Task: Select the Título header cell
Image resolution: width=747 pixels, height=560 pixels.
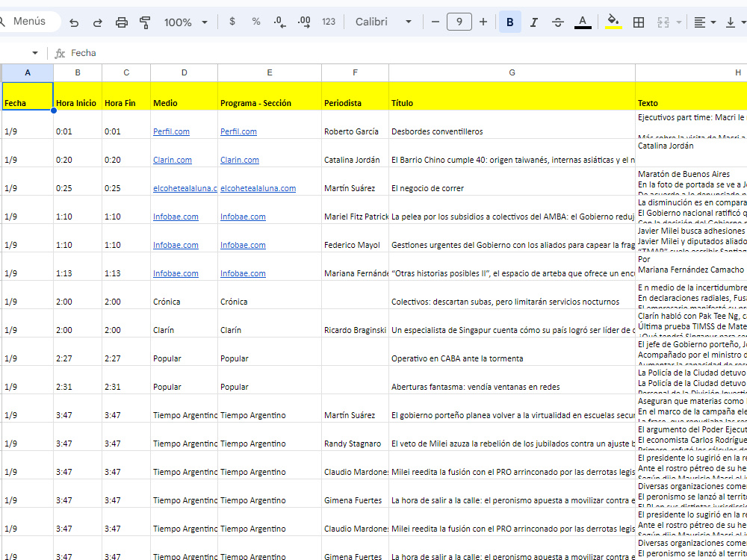Action: pyautogui.click(x=512, y=96)
